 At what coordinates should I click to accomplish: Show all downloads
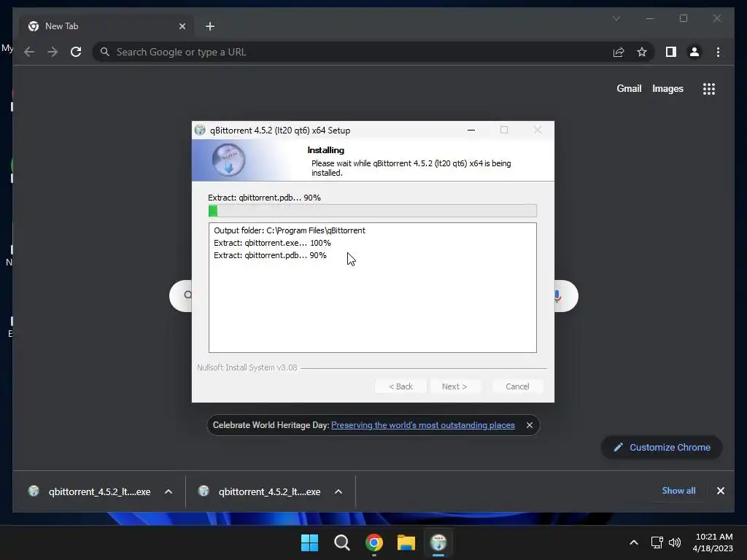678,491
